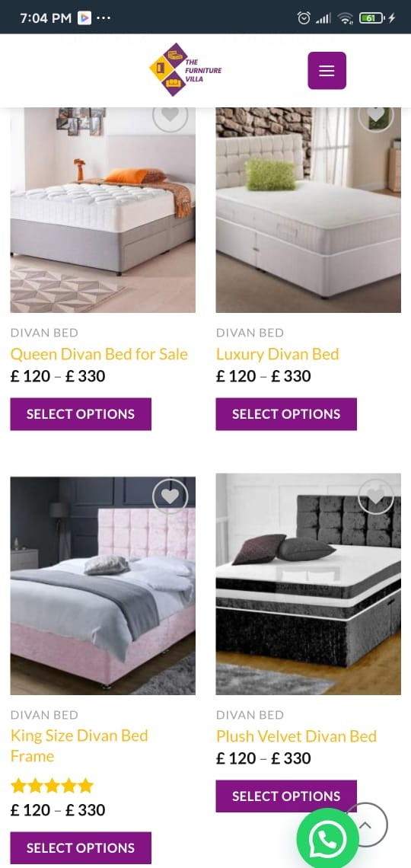411x868 pixels.
Task: Toggle wishlist heart on King Size bed
Action: pos(170,496)
